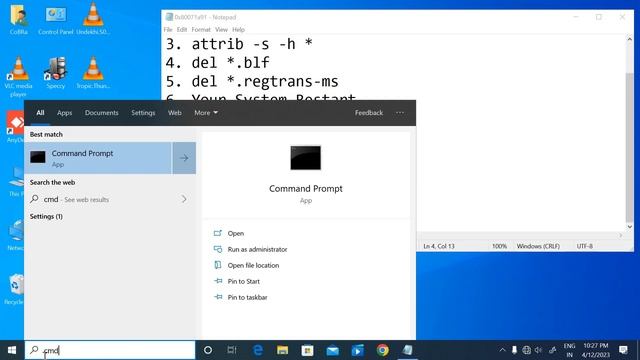The width and height of the screenshot is (640, 360).
Task: Open Command Prompt best match result
Action: [98, 158]
